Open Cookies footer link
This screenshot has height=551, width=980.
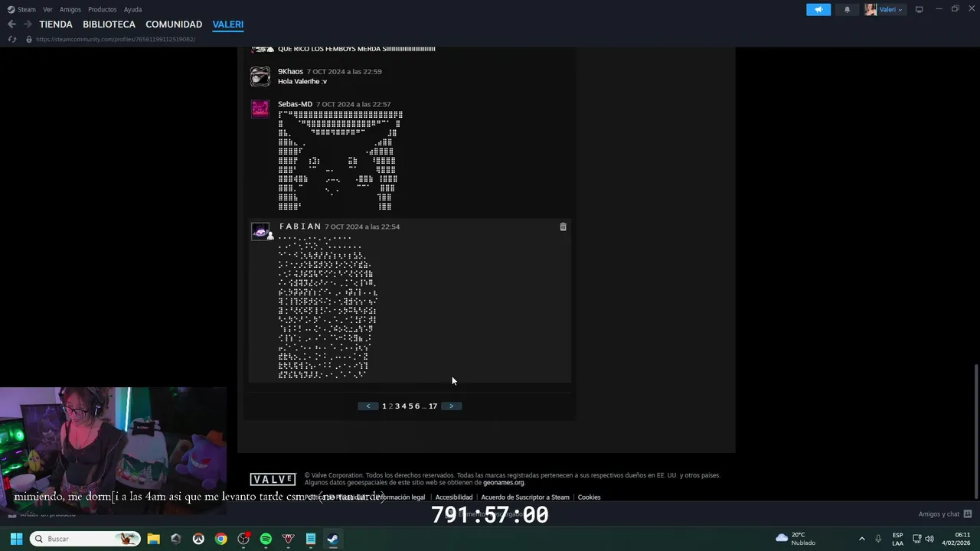(589, 497)
